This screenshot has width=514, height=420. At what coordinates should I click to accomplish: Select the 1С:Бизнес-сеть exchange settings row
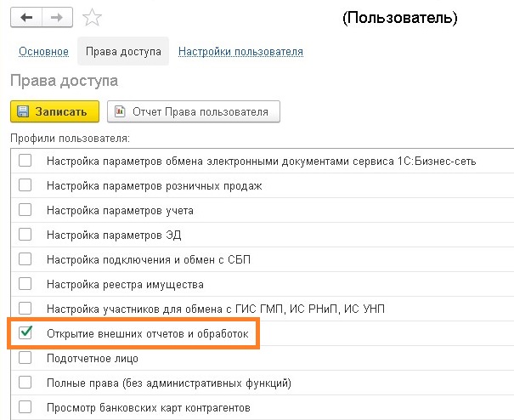click(x=267, y=161)
